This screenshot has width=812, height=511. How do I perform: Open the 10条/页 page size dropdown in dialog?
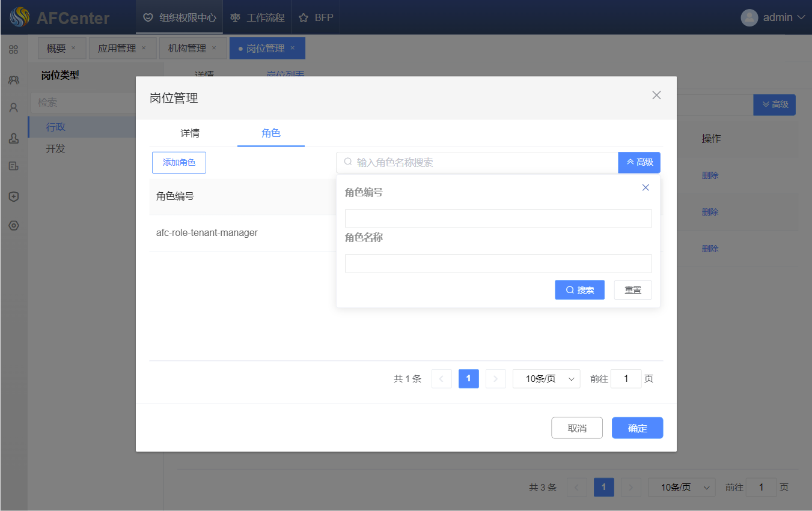pos(546,379)
